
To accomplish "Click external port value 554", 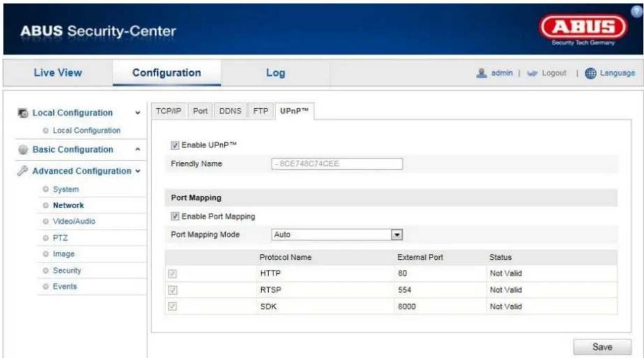I will [404, 289].
